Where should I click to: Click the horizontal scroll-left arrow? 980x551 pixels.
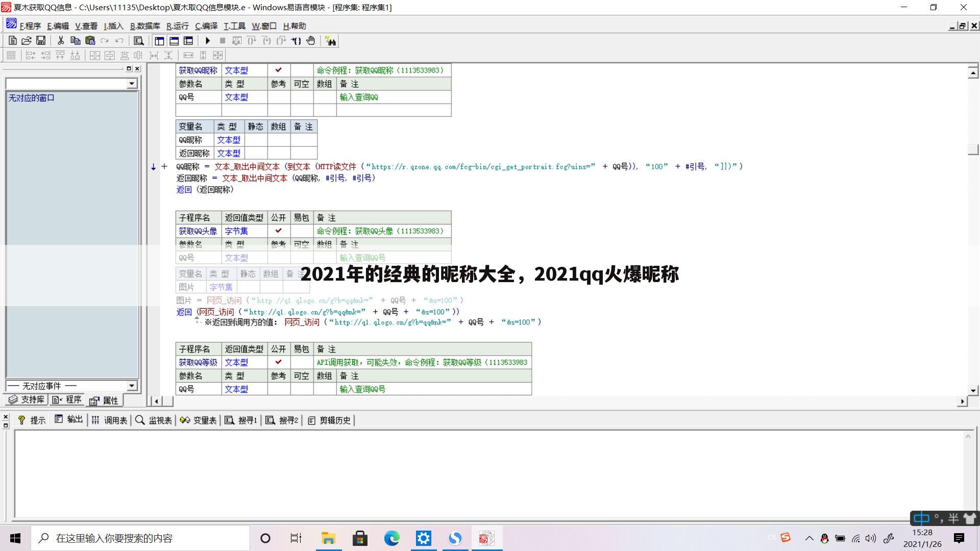(156, 402)
